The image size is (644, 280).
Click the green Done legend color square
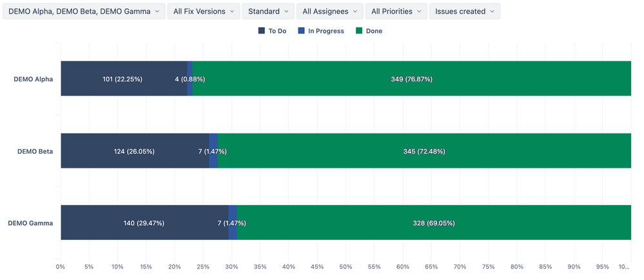point(359,31)
